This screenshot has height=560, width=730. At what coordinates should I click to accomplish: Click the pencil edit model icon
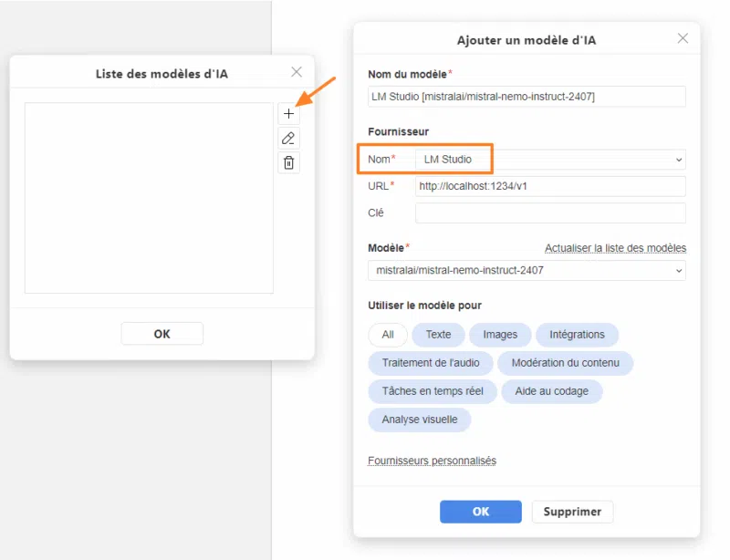point(288,139)
